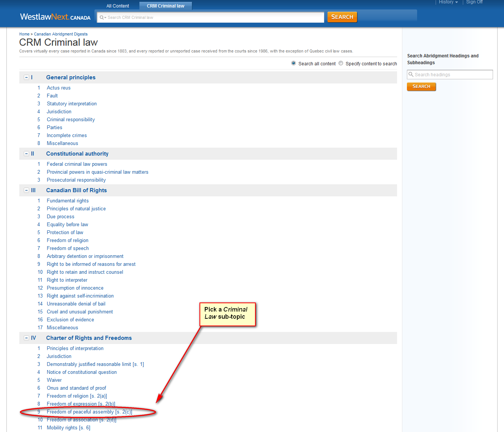This screenshot has height=432, width=504.
Task: Open Freedom of religion under Bill of Rights
Action: (68, 241)
